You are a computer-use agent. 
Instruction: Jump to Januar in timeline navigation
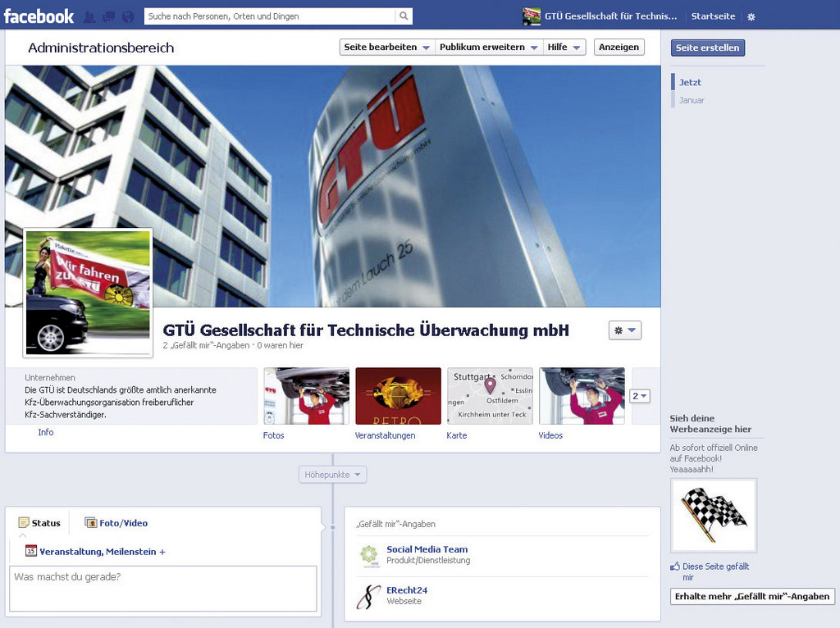click(692, 100)
